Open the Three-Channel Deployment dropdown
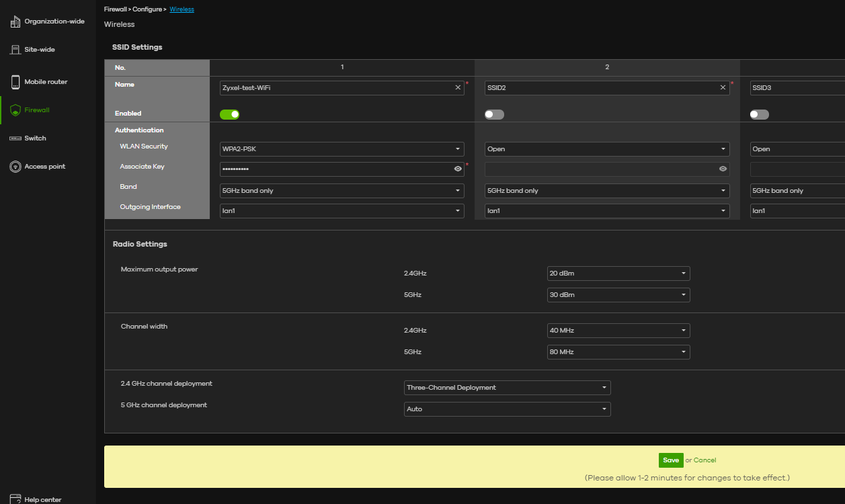The width and height of the screenshot is (845, 504). pyautogui.click(x=507, y=388)
